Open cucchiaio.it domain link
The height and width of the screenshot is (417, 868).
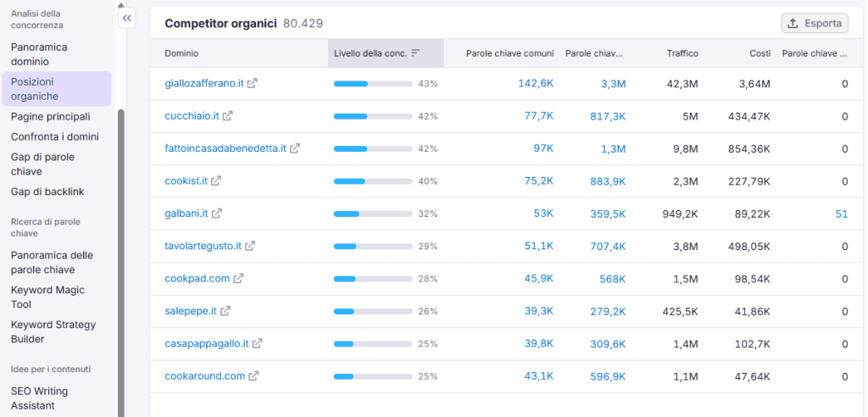coord(192,116)
